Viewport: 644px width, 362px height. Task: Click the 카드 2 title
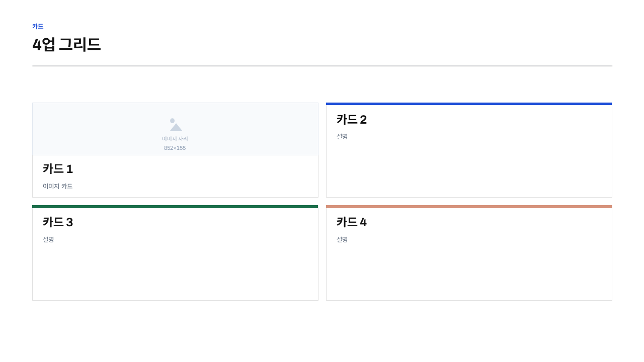(x=352, y=120)
